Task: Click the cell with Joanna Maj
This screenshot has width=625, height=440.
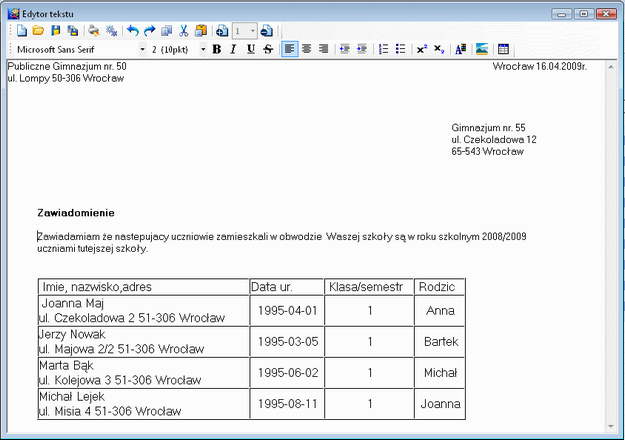Action: click(x=144, y=310)
